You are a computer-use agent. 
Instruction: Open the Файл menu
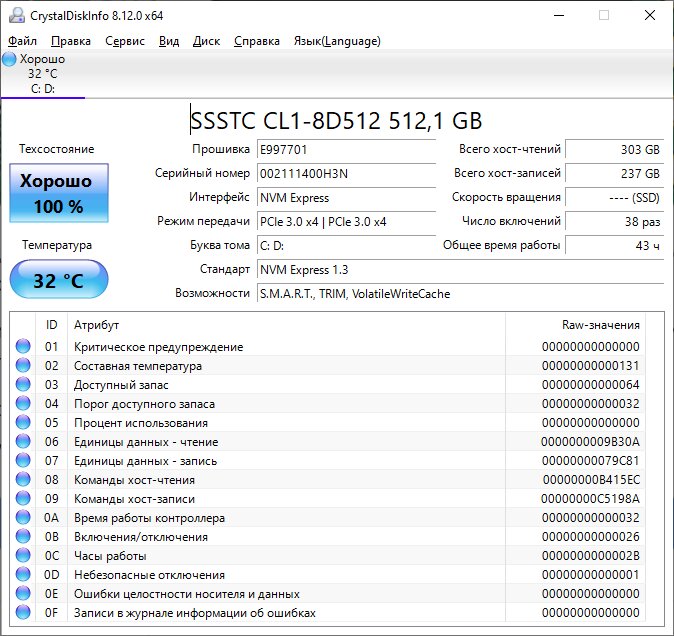[x=22, y=41]
